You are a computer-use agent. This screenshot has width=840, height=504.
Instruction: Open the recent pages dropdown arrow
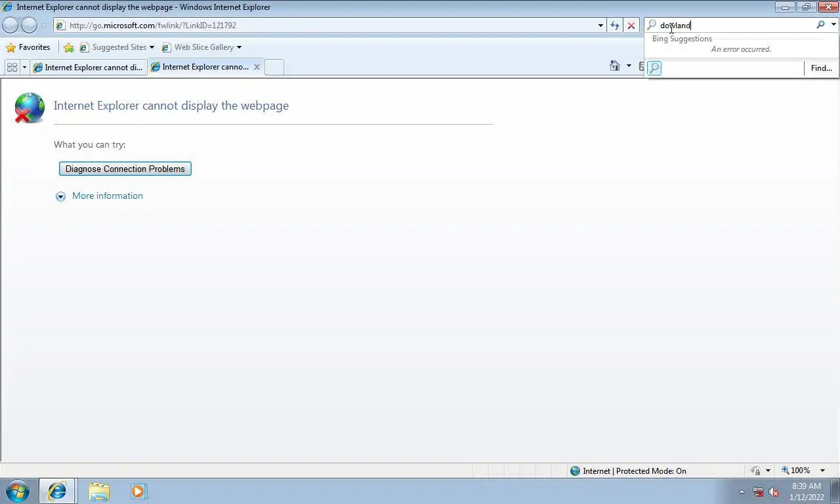(x=43, y=26)
